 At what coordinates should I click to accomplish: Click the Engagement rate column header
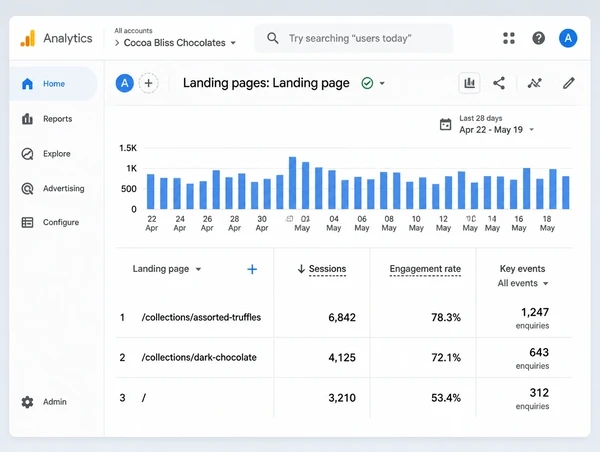[x=425, y=269]
